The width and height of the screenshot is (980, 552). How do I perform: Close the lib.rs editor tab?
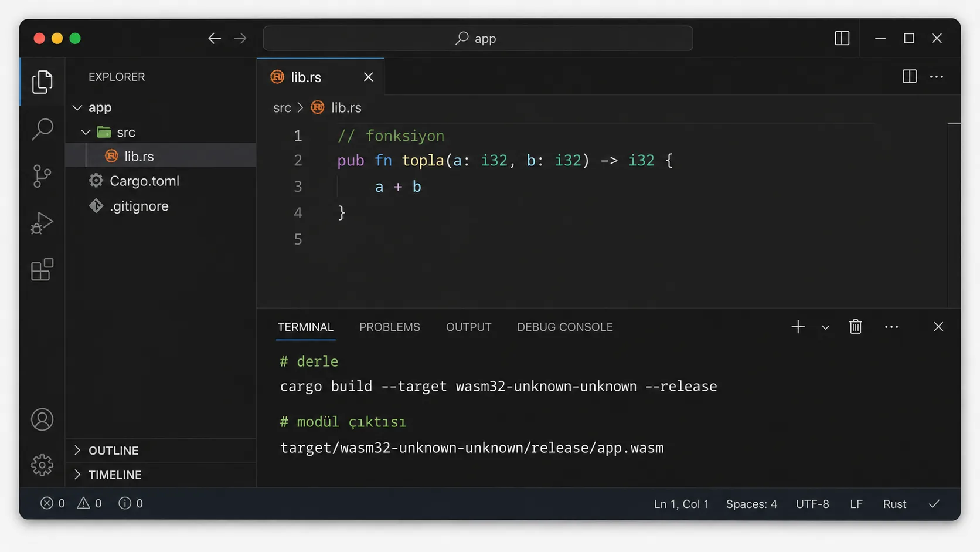pyautogui.click(x=368, y=77)
